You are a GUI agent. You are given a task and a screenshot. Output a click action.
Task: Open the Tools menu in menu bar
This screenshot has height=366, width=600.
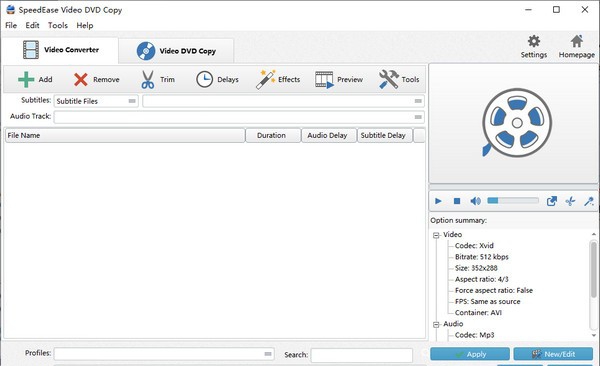(x=58, y=25)
